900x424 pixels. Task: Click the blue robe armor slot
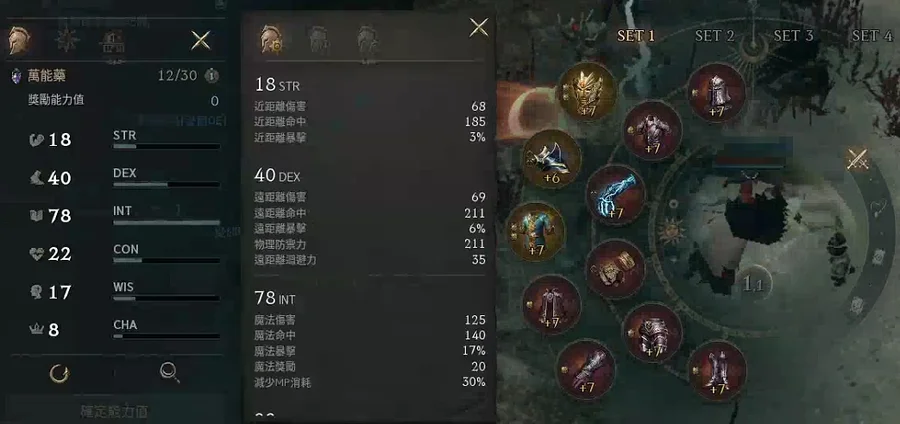pyautogui.click(x=536, y=231)
